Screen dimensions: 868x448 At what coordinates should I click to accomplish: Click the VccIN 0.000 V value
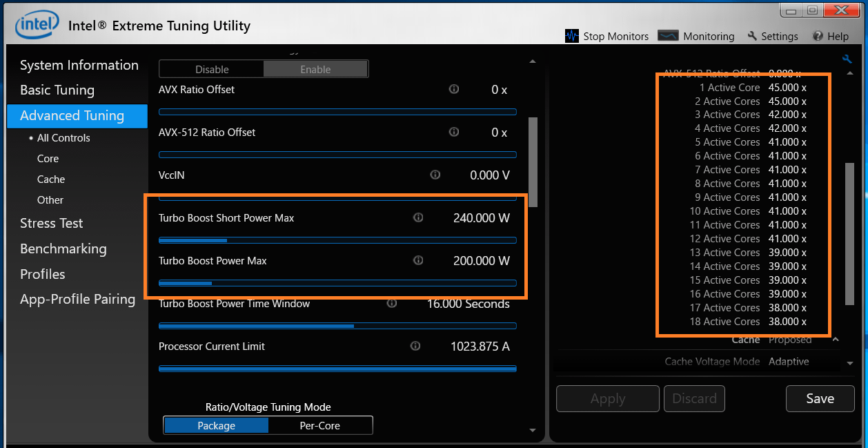pos(490,175)
